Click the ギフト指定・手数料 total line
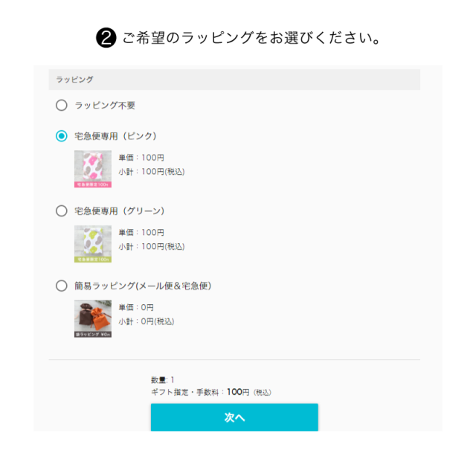Image resolution: width=476 pixels, height=476 pixels. (x=210, y=392)
